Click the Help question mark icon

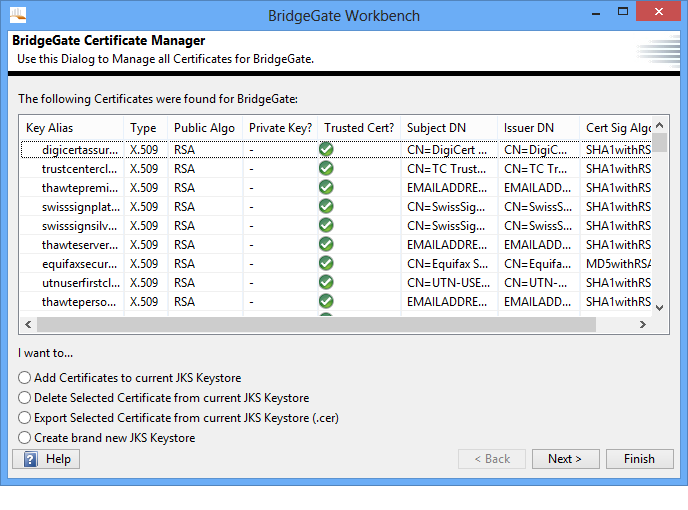click(31, 459)
